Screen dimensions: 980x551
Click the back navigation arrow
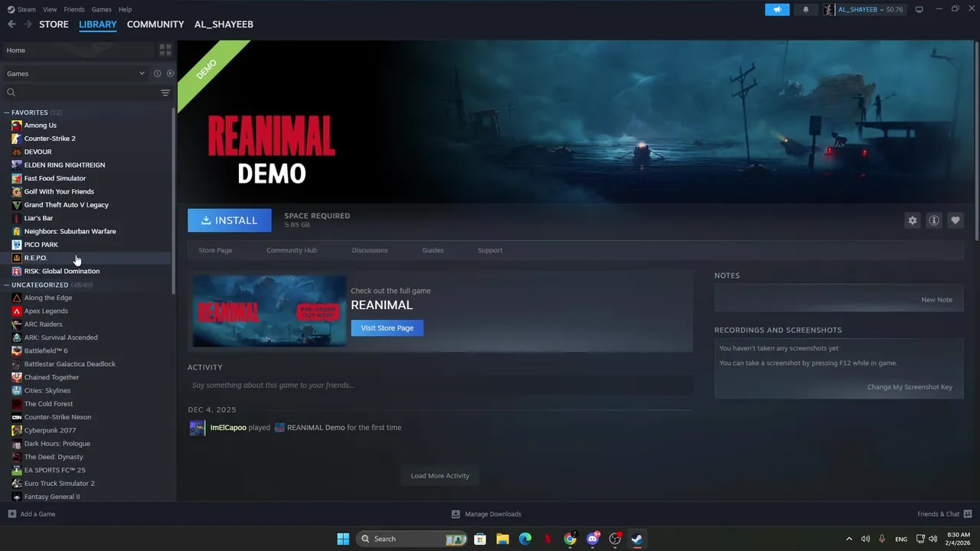click(11, 24)
